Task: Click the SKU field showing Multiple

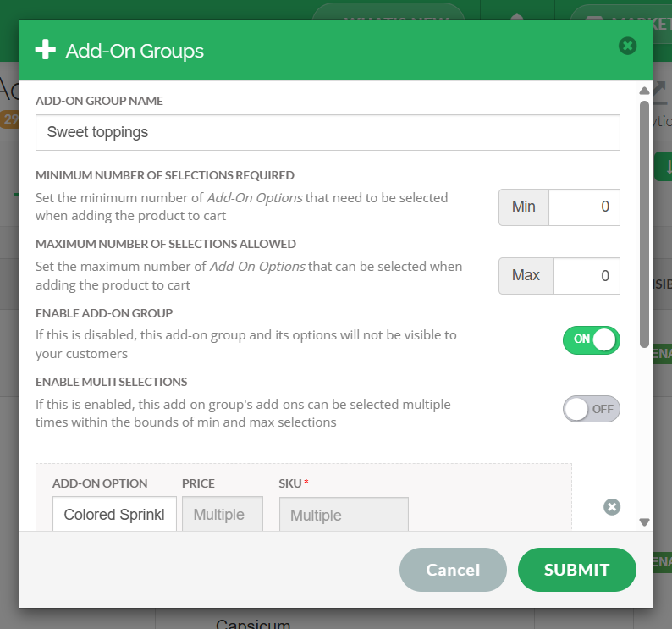Action: pos(344,515)
